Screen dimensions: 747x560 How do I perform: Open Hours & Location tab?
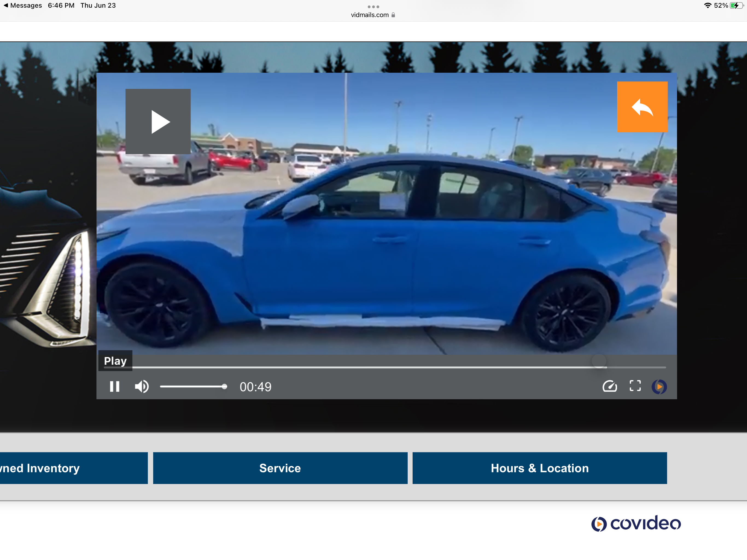click(x=539, y=468)
